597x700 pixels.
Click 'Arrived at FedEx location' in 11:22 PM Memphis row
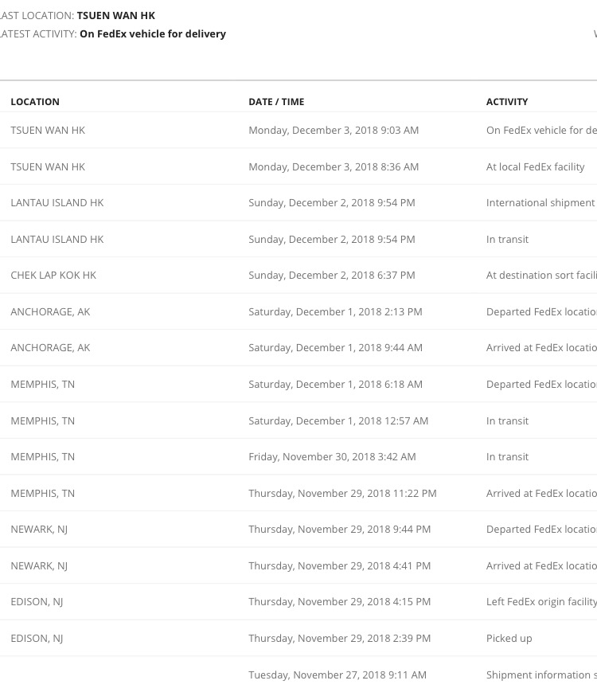[x=541, y=493]
